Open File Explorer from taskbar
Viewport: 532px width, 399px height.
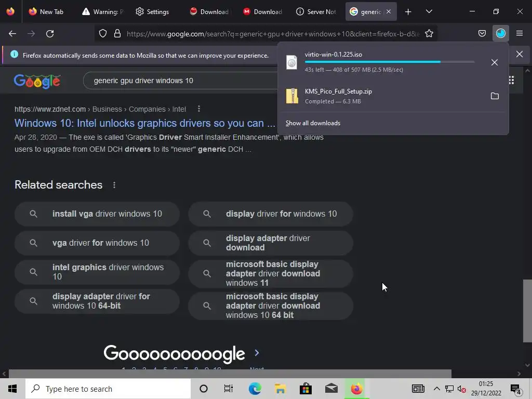tap(280, 389)
